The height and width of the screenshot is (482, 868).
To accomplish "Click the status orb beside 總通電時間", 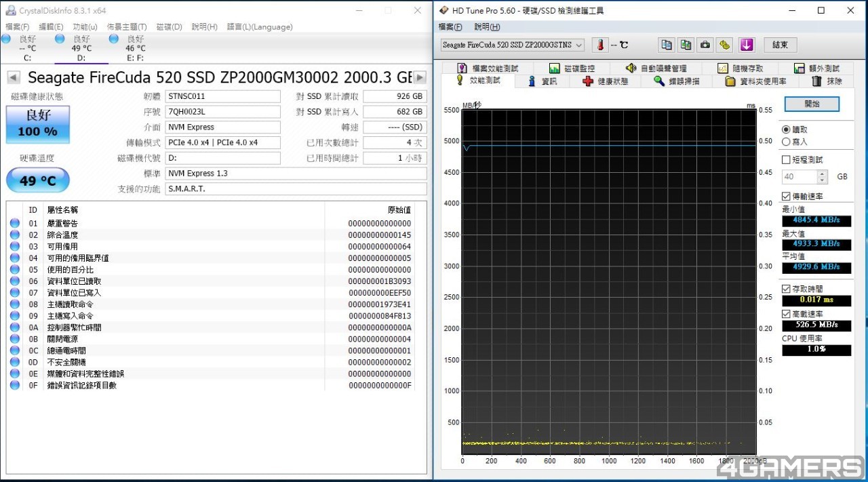I will tap(15, 350).
